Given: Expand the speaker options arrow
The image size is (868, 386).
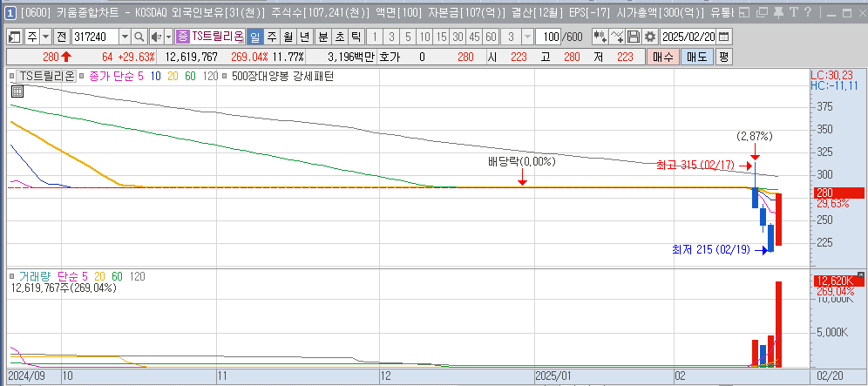Looking at the screenshot, I should (169, 37).
